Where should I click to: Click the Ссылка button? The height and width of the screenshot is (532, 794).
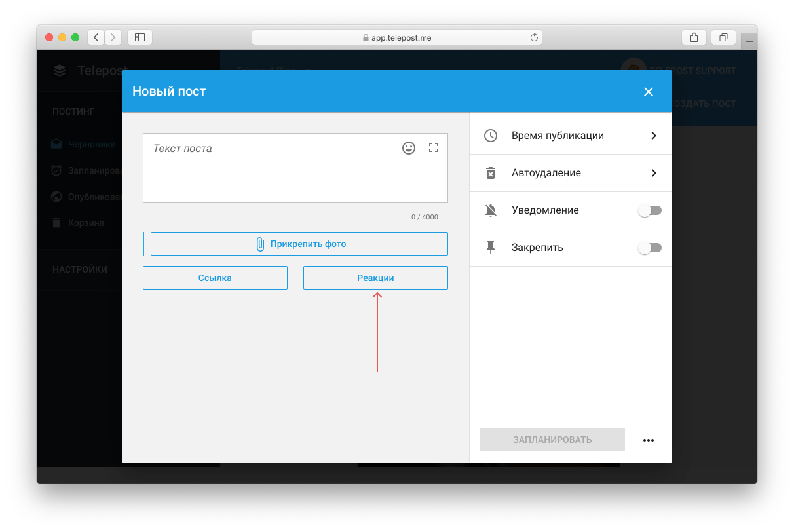pyautogui.click(x=215, y=278)
